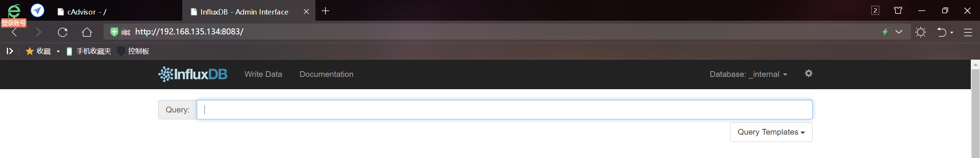Open the brightness/night mode sun icon
The width and height of the screenshot is (980, 158).
coord(921,32)
